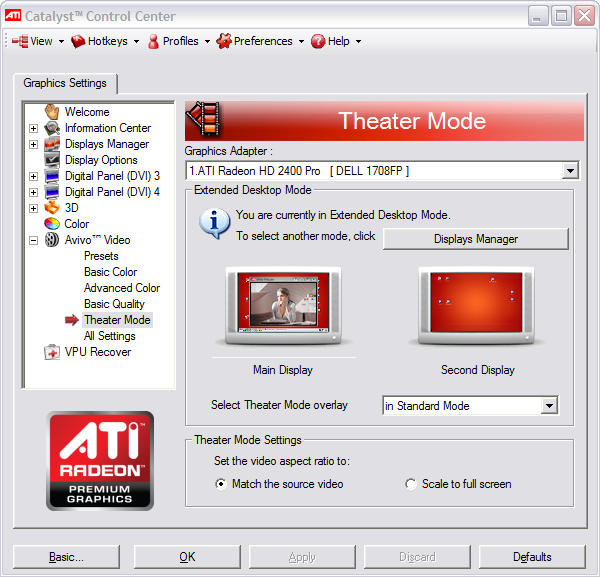This screenshot has height=577, width=600.
Task: Click the Information Center icon
Action: coord(52,128)
